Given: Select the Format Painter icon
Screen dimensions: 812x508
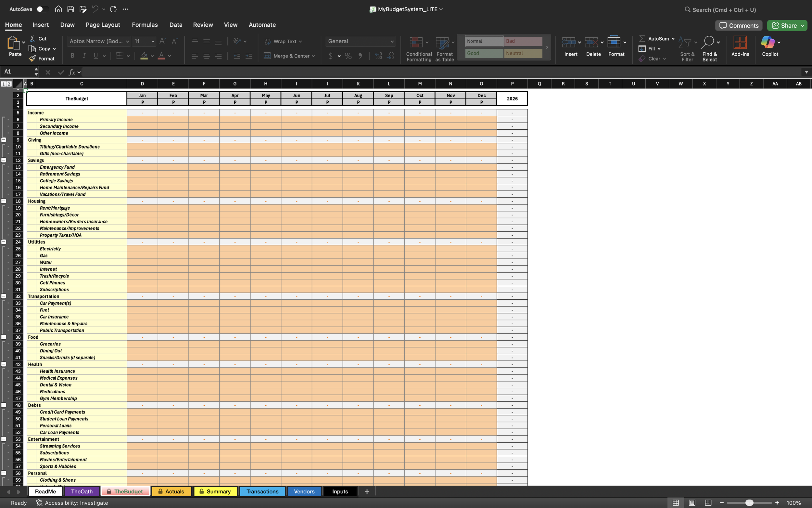Looking at the screenshot, I should point(32,59).
